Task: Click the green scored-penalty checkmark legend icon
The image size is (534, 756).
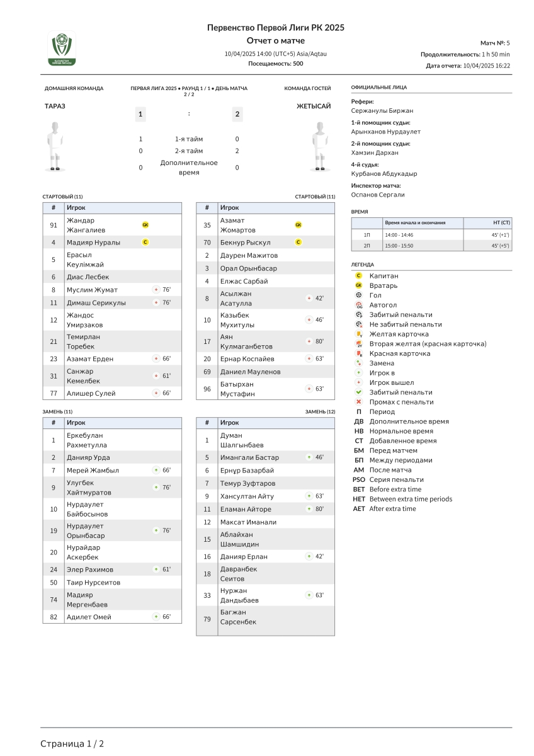Action: (x=359, y=392)
